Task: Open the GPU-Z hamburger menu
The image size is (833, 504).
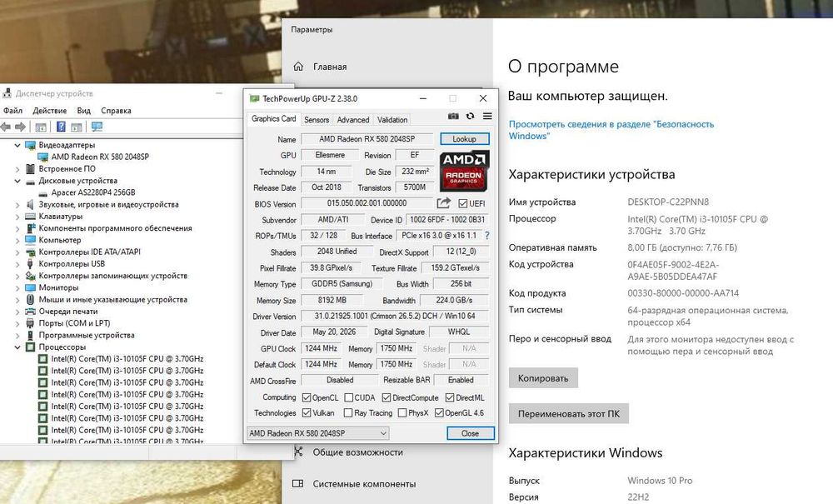Action: pos(487,116)
